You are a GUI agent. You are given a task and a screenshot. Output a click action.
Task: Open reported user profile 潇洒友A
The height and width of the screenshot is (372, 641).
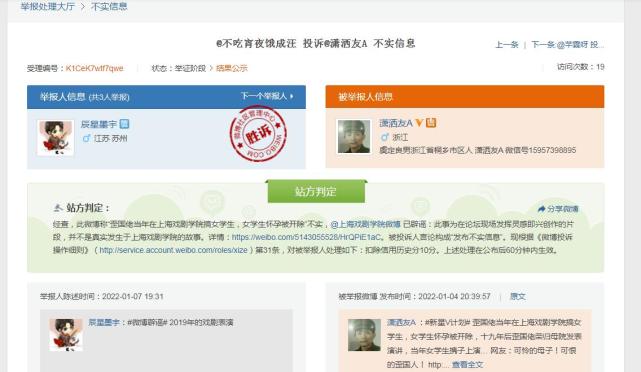point(396,123)
